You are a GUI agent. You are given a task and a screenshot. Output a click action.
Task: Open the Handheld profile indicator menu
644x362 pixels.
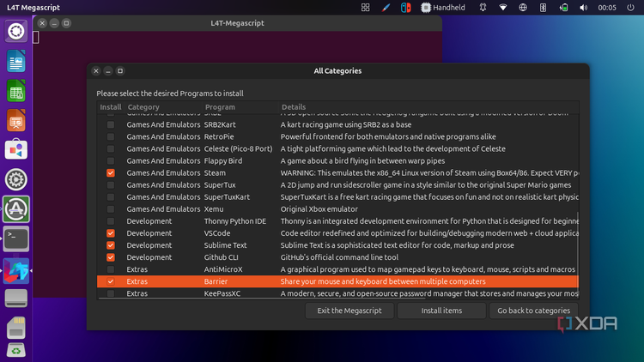coord(443,8)
